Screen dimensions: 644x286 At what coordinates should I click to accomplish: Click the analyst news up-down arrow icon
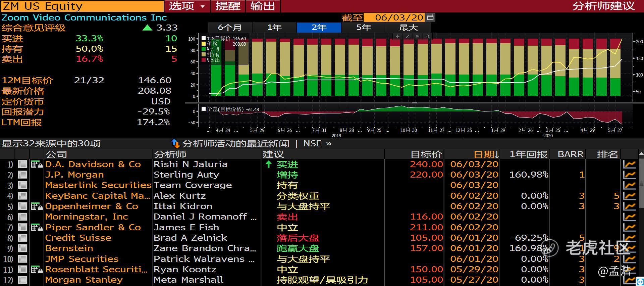(175, 144)
